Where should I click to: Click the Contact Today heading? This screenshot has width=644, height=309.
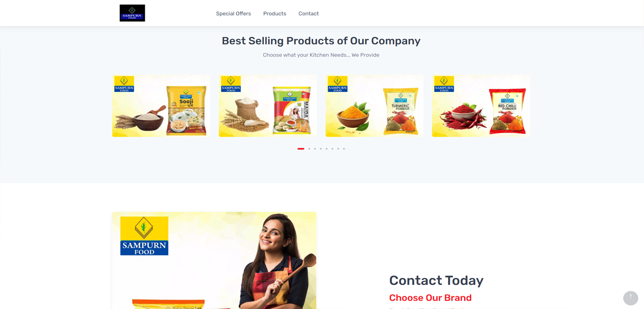[x=436, y=280]
